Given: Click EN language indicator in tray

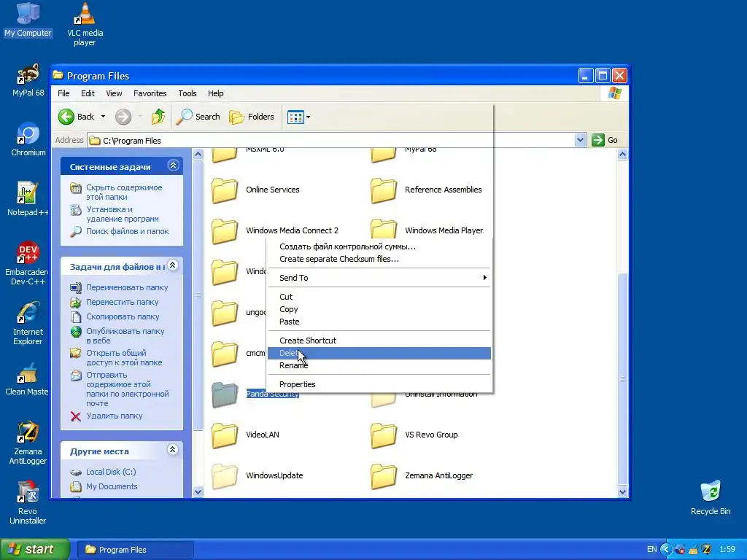Looking at the screenshot, I should point(651,550).
